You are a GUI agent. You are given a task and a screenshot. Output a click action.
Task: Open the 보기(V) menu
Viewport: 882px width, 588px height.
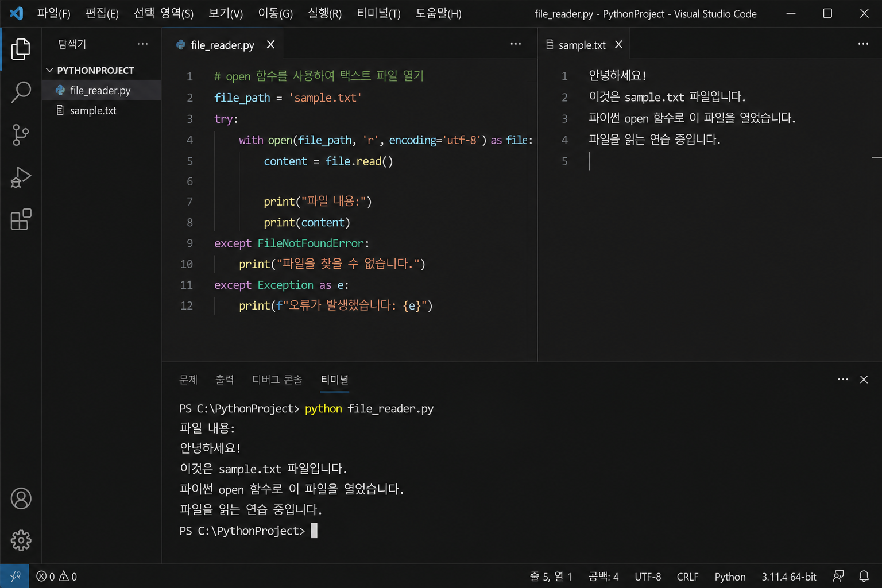[x=225, y=13]
